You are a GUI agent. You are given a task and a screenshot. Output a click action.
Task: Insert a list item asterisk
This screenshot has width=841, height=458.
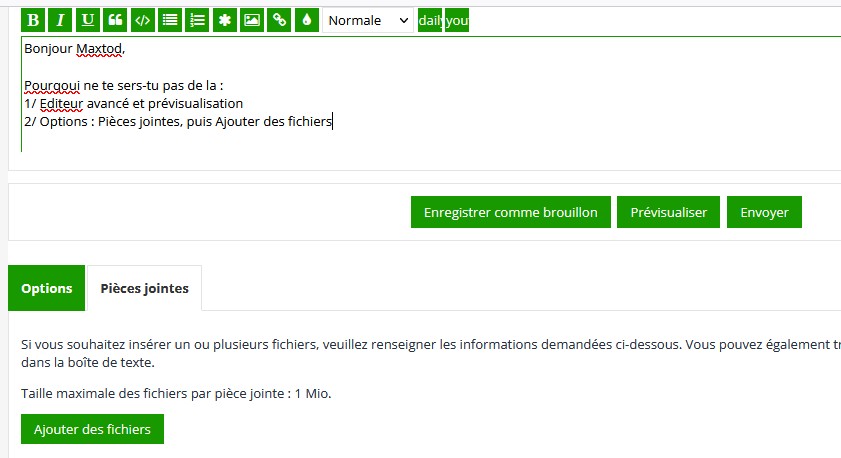coord(224,20)
